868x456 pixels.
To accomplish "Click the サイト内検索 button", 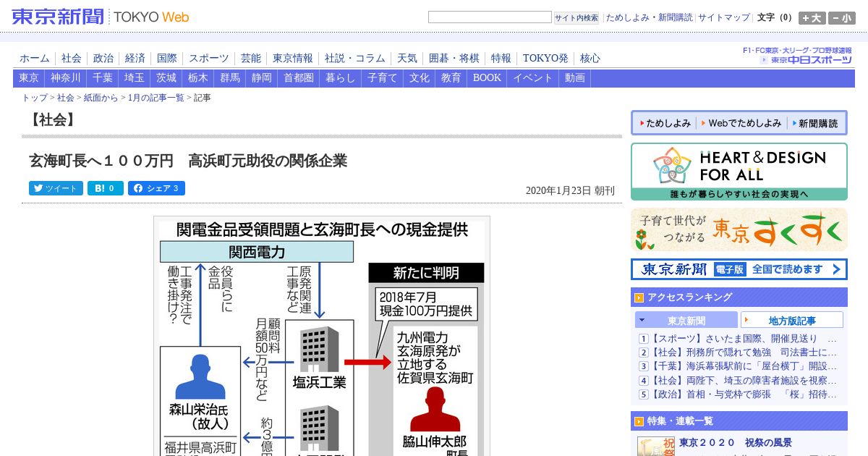I will click(576, 17).
